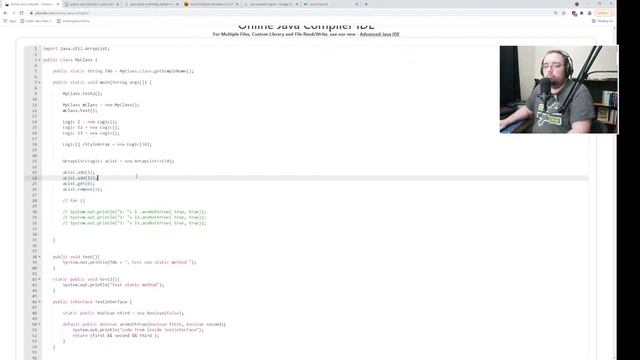640x360 pixels.
Task: Collapse the MyClass class fold arrow
Action: [40, 60]
